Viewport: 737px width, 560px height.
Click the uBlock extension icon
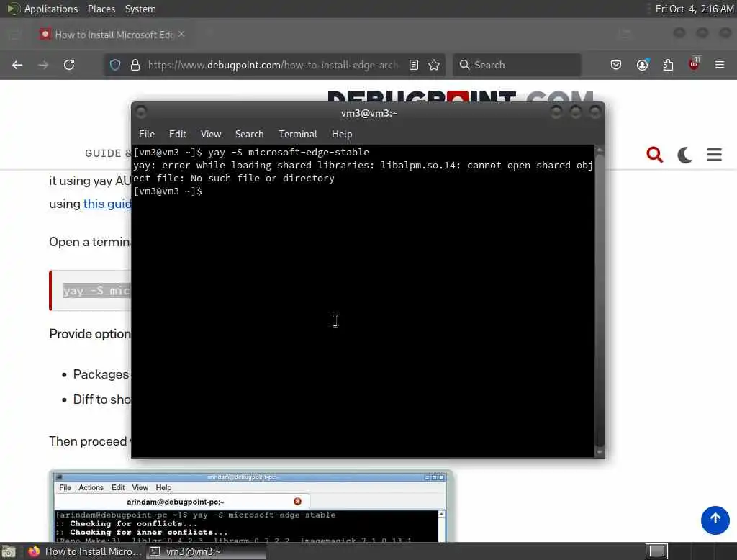tap(694, 64)
